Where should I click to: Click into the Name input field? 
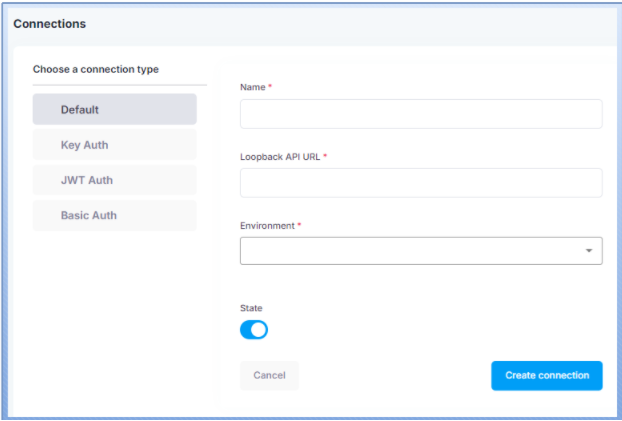coord(421,114)
